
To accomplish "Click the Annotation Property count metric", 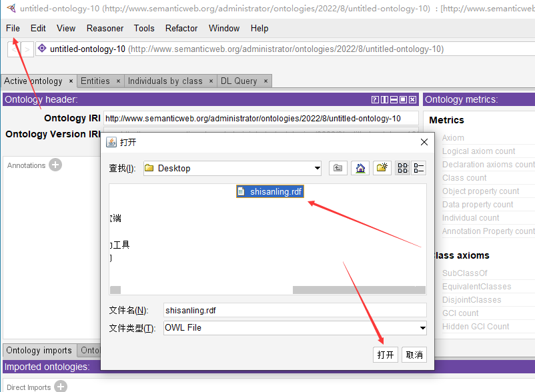I will coord(488,231).
